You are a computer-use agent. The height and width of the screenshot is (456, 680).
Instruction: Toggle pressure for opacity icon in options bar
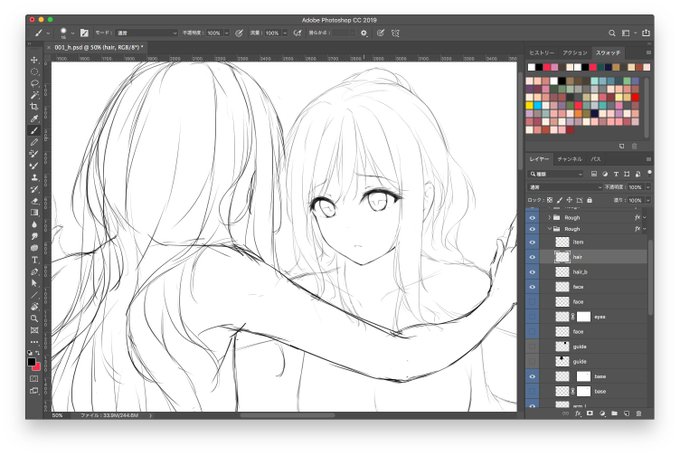(239, 33)
